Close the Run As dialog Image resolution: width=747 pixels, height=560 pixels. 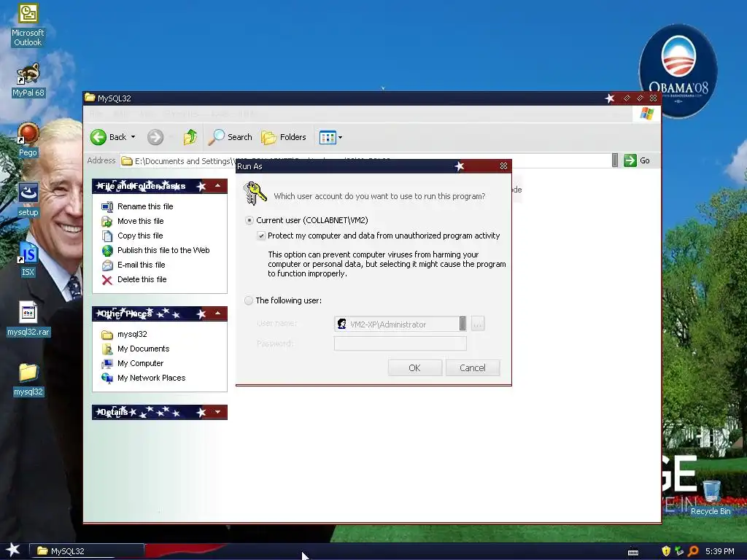click(x=503, y=166)
